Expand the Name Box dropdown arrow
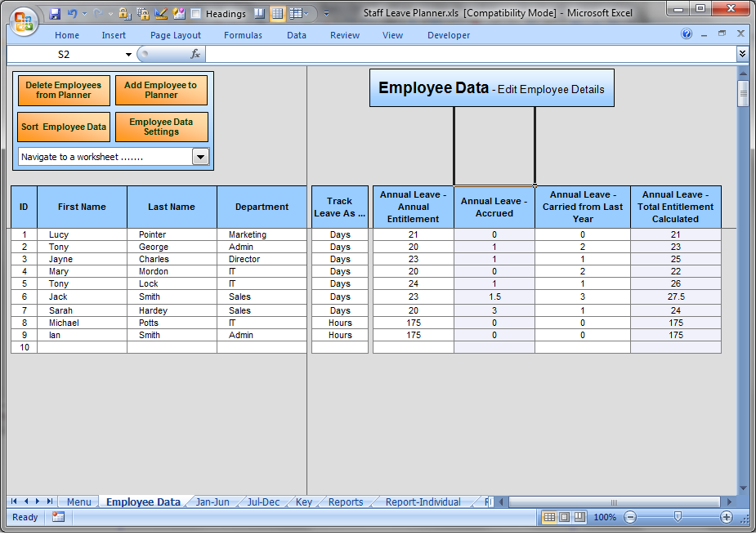Viewport: 756px width, 535px height. click(128, 54)
